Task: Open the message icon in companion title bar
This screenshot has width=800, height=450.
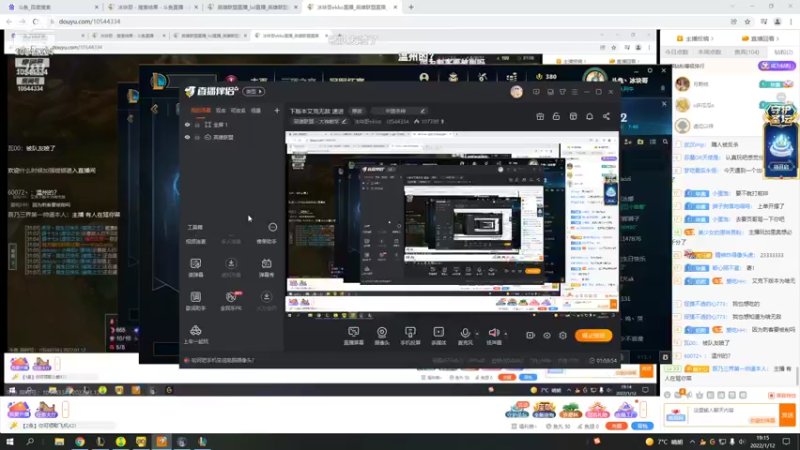Action: [x=536, y=92]
